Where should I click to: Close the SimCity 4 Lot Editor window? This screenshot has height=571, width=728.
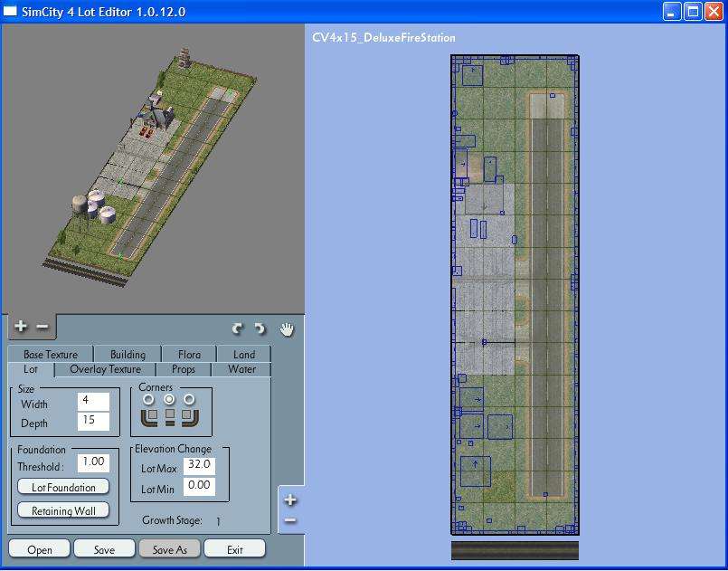click(714, 11)
